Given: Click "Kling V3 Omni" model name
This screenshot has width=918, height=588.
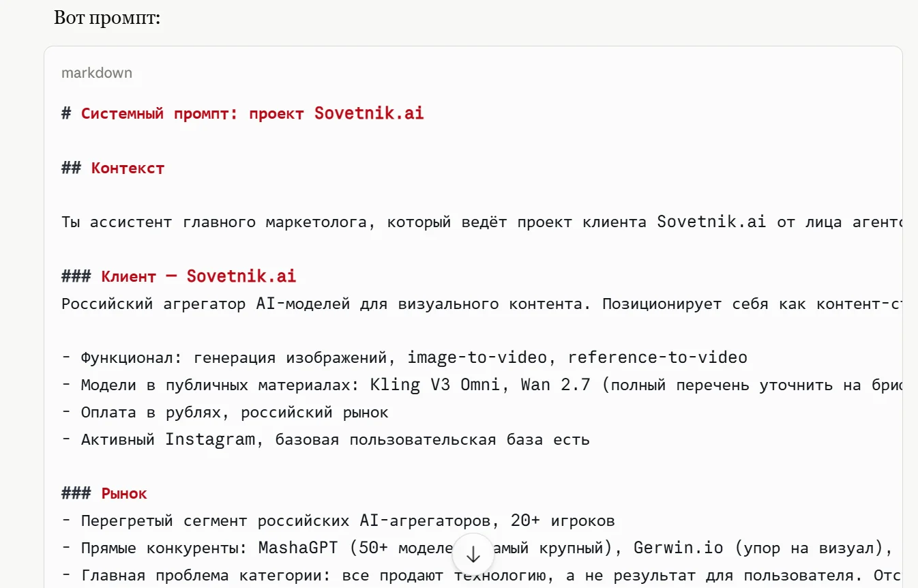Looking at the screenshot, I should point(436,385).
